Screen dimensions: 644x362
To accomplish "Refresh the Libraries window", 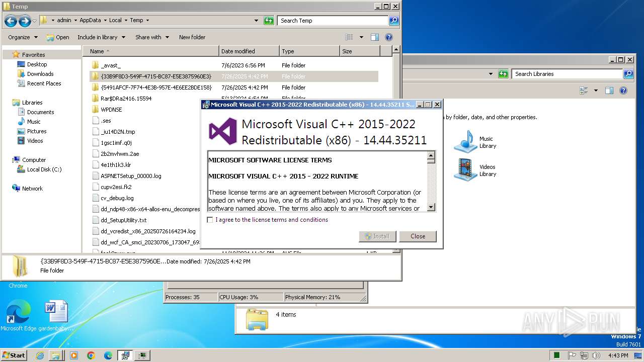I will point(503,74).
